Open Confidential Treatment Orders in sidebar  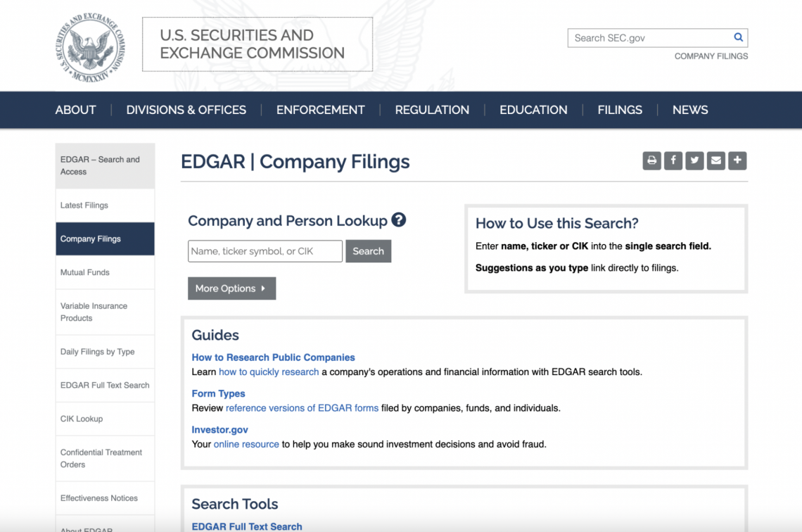pos(105,458)
